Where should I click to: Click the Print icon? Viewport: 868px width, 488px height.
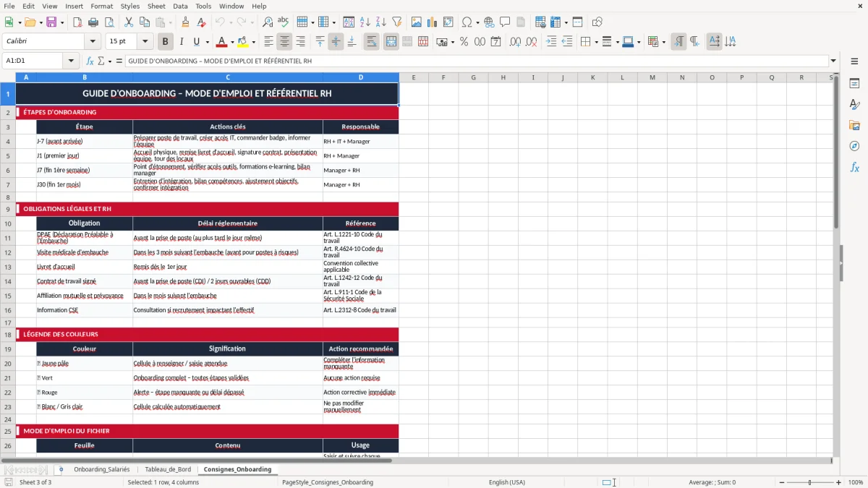94,22
